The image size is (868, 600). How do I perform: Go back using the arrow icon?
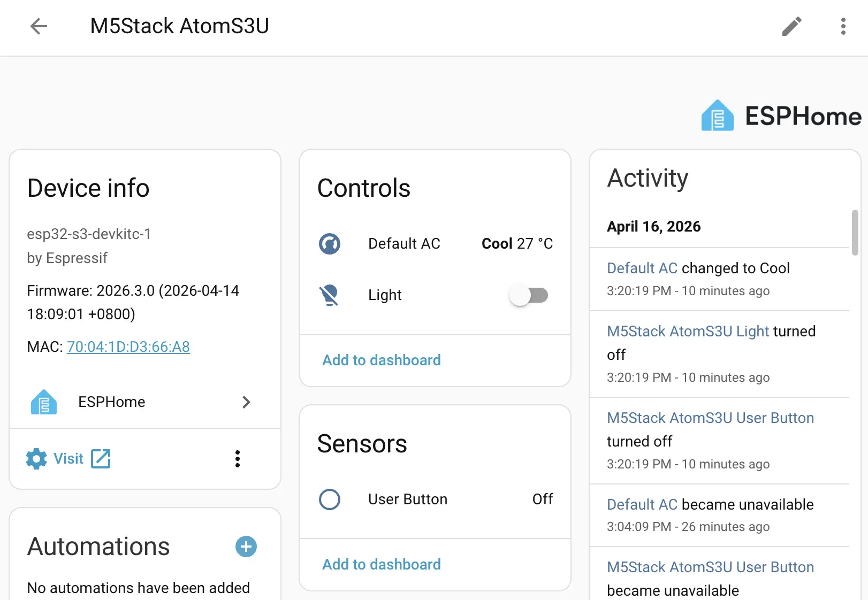point(39,26)
